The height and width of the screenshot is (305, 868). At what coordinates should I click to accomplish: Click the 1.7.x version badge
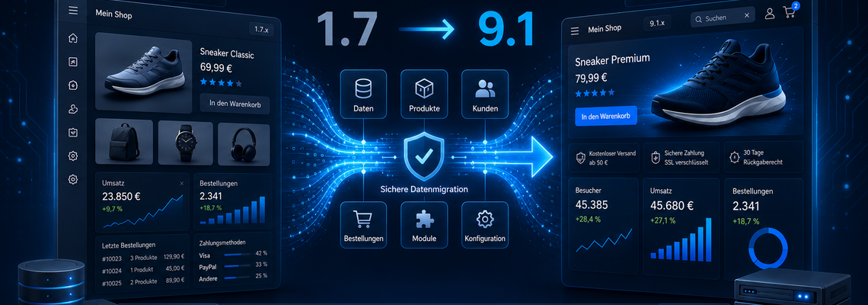point(260,28)
